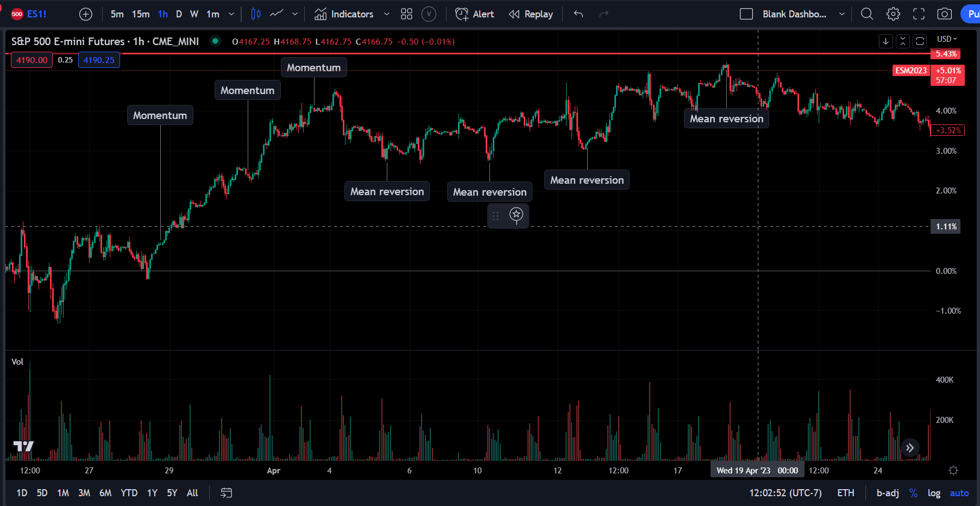Click the 5.43% red price line label
This screenshot has height=506, width=980.
(x=946, y=54)
